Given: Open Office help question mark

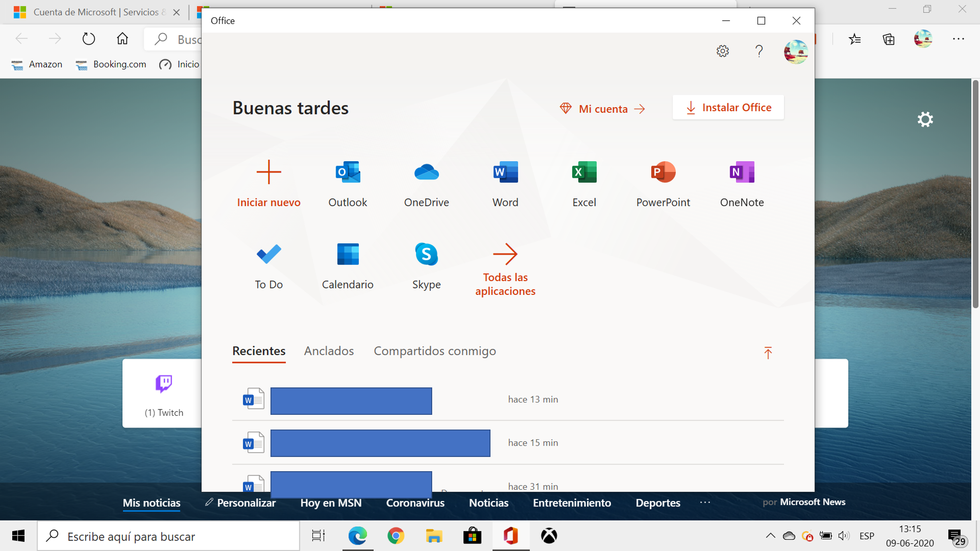Looking at the screenshot, I should [x=758, y=50].
